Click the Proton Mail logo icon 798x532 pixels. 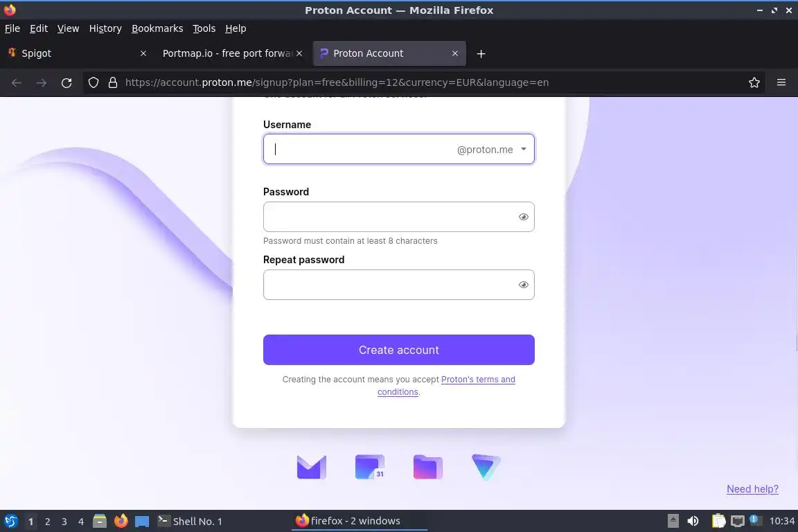pyautogui.click(x=312, y=467)
